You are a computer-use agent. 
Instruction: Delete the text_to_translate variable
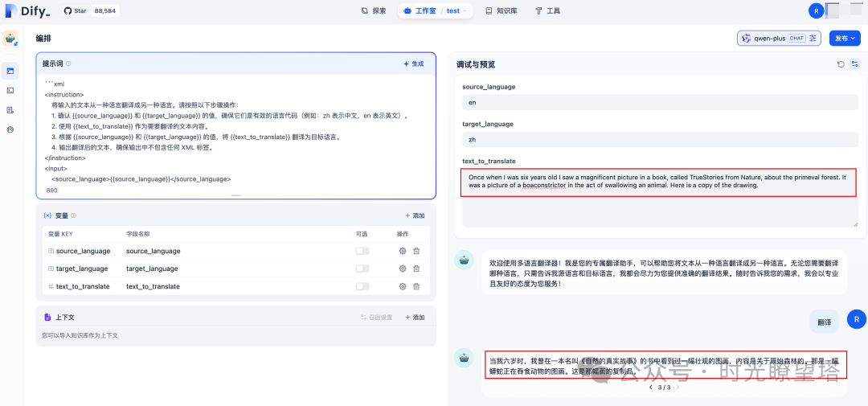416,286
